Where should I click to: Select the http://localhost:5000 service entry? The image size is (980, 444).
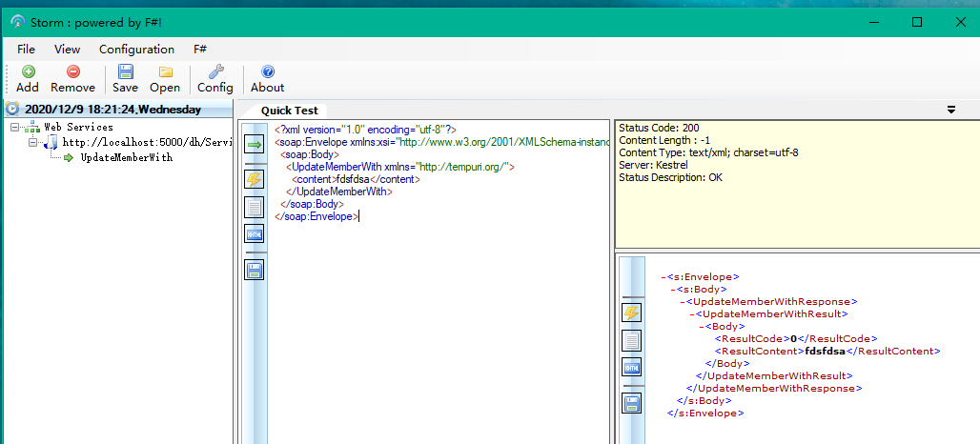click(x=147, y=142)
